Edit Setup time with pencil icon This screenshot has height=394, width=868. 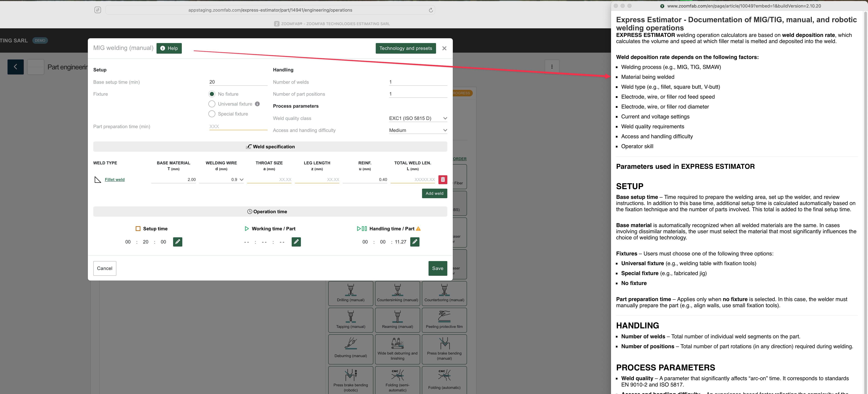point(178,242)
